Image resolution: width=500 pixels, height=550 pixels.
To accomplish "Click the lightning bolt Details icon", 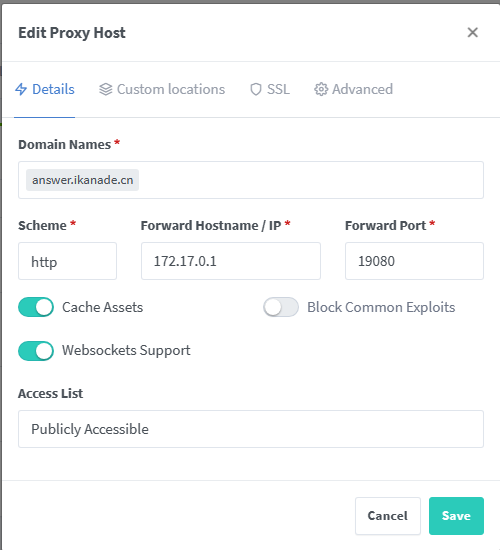I will pos(21,89).
